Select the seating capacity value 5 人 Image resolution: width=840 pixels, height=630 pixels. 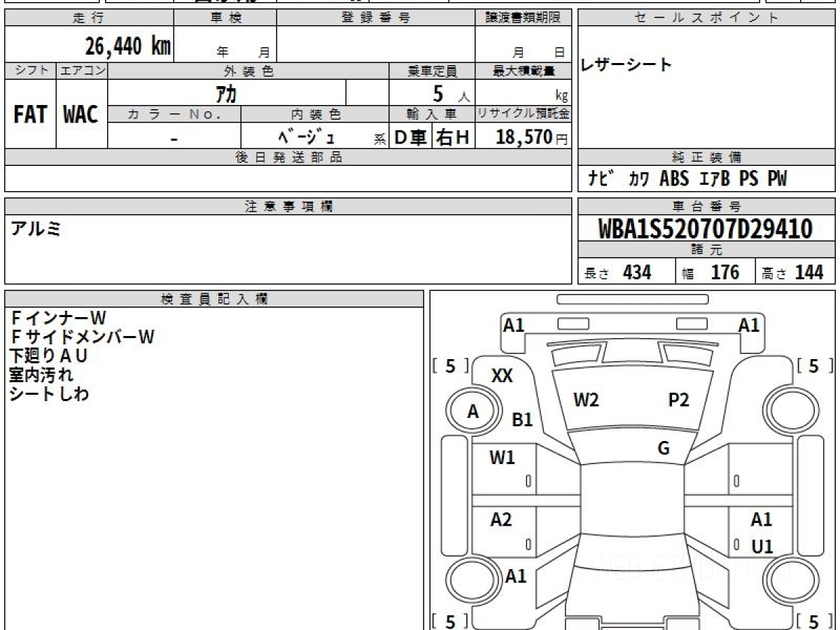[x=451, y=94]
